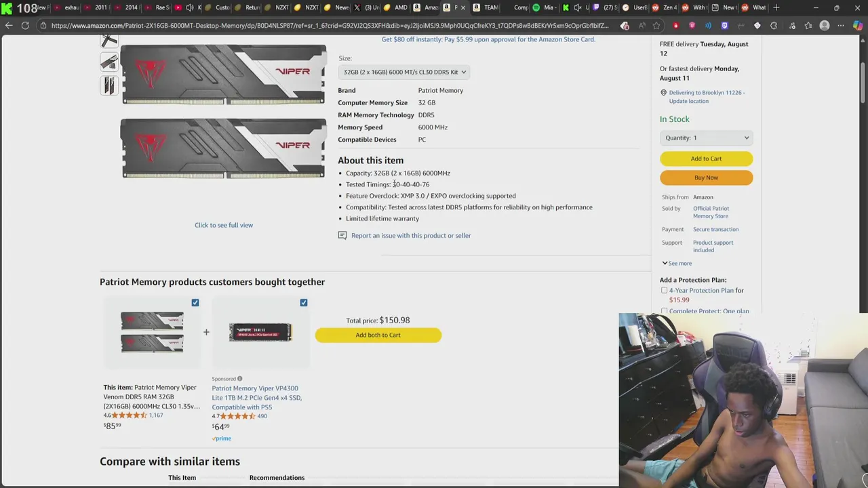868x488 pixels.
Task: Open 'Report an issue with this product' link
Action: click(411, 235)
